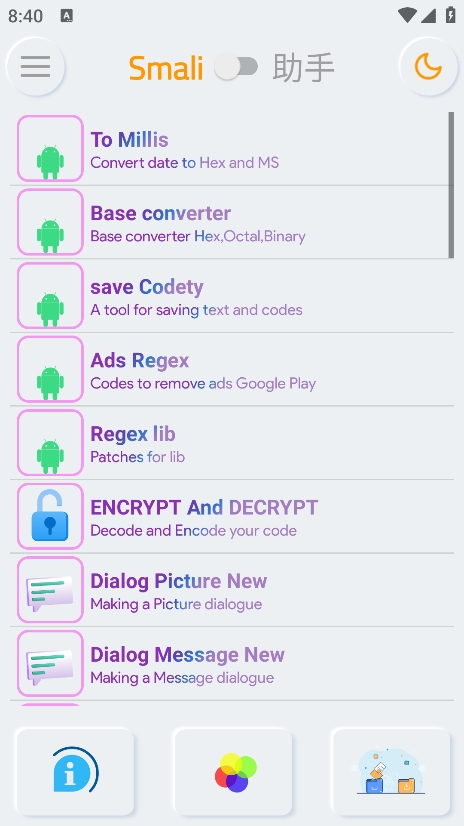
Task: Tap the Dialog Message New chat icon
Action: tap(50, 664)
